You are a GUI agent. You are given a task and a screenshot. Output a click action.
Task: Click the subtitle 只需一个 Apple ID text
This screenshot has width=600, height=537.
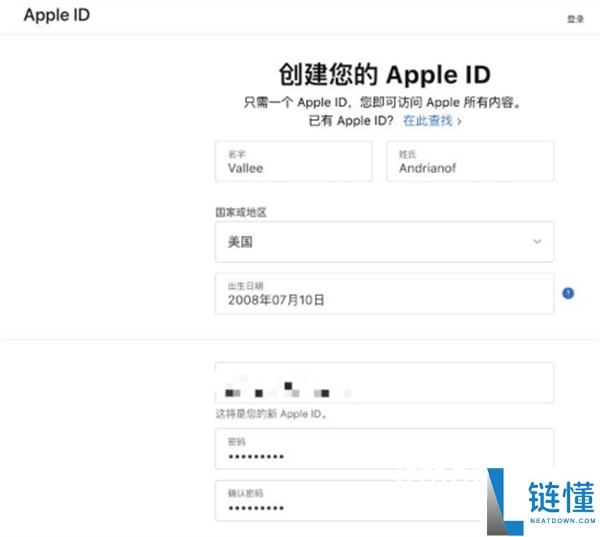pyautogui.click(x=382, y=102)
